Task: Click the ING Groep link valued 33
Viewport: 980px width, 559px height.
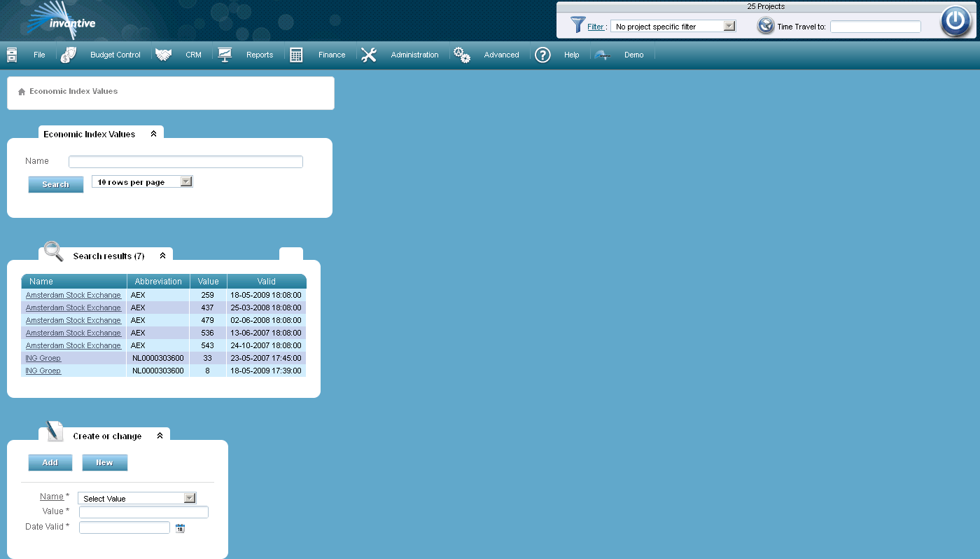Action: (x=43, y=358)
